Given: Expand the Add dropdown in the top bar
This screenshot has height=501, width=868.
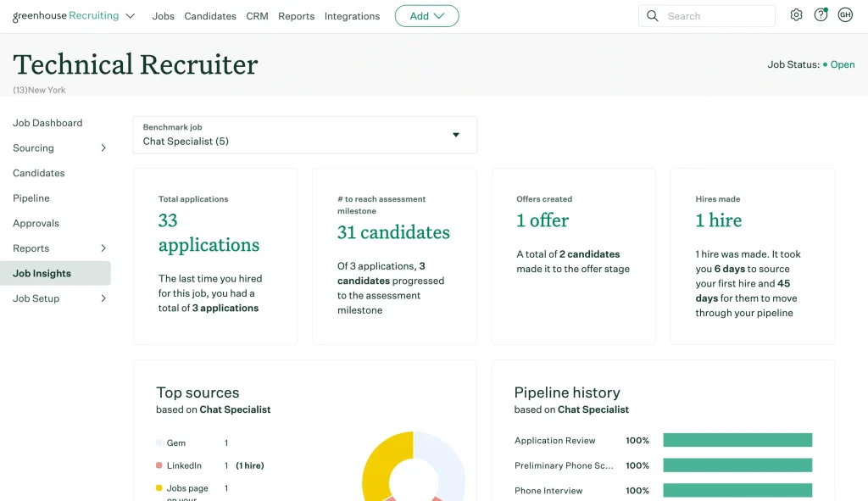Looking at the screenshot, I should tap(426, 15).
